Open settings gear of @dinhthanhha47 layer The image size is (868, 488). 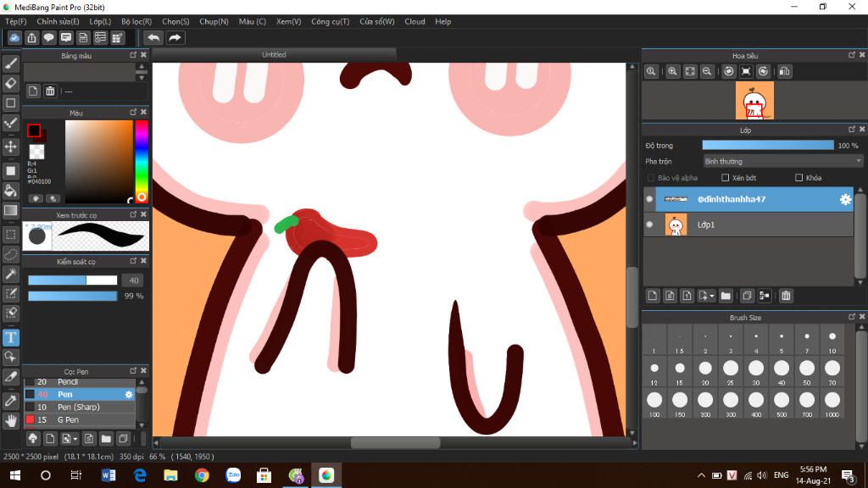[x=845, y=199]
